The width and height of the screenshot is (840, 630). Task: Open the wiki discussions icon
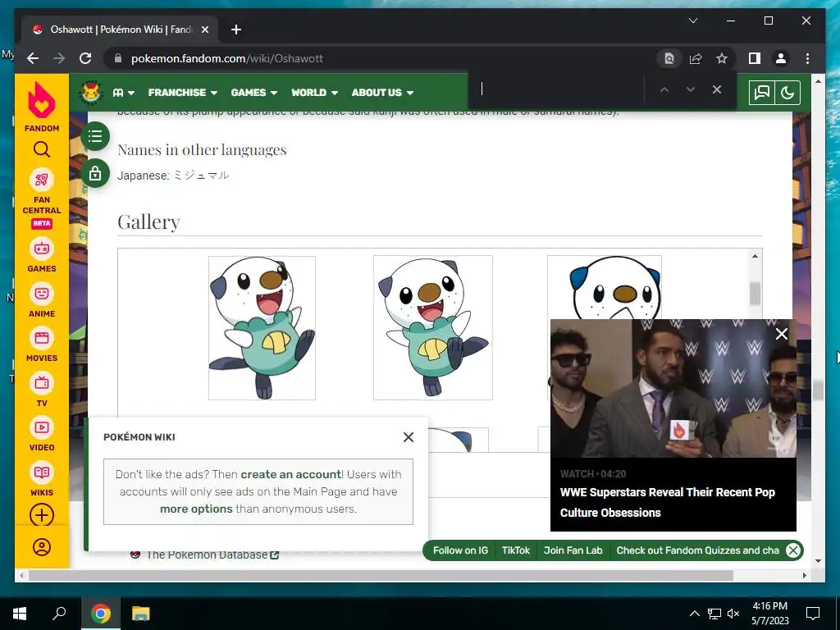[x=762, y=93]
